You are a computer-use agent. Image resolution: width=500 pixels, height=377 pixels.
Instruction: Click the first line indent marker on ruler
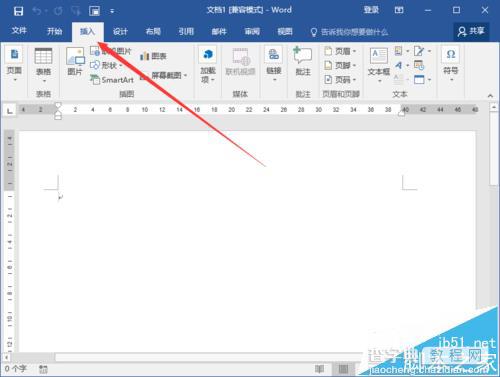coord(58,105)
